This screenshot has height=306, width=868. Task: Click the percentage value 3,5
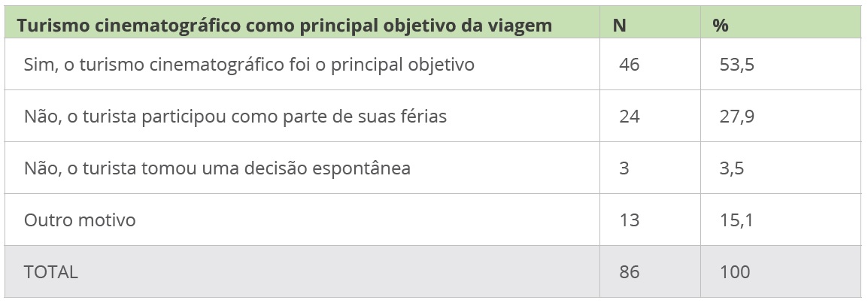coord(732,168)
